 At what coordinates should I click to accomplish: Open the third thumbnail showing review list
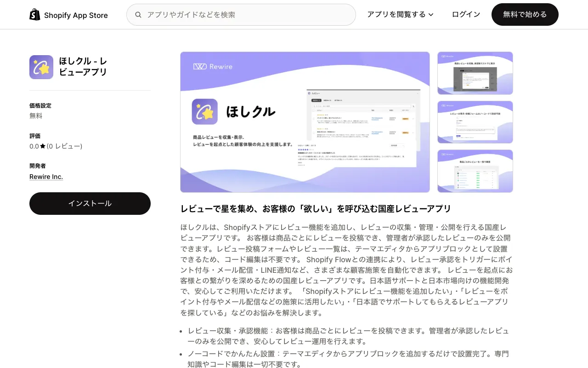(475, 171)
